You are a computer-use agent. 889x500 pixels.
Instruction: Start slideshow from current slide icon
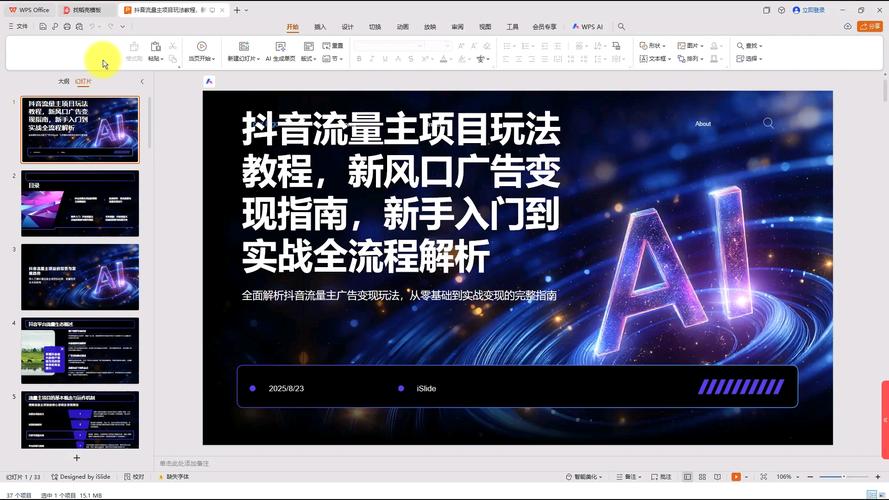point(202,47)
